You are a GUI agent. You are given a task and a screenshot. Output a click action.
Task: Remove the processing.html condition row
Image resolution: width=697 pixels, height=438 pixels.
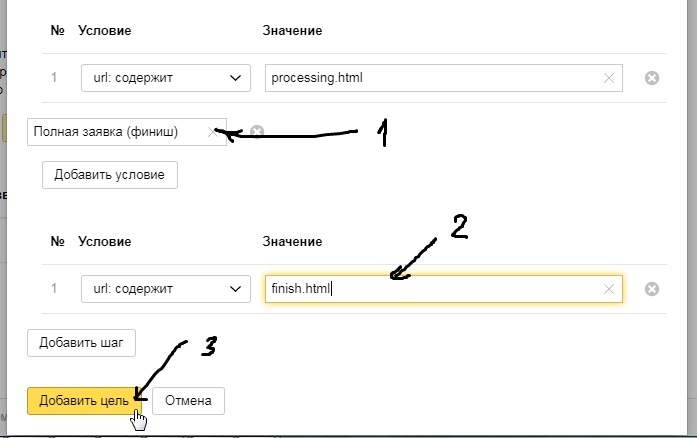651,78
